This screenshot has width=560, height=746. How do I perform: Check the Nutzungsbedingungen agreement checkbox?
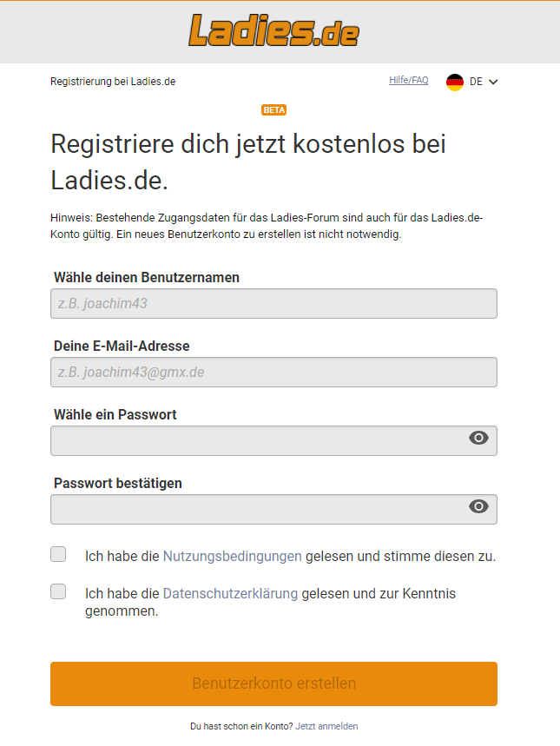point(58,553)
